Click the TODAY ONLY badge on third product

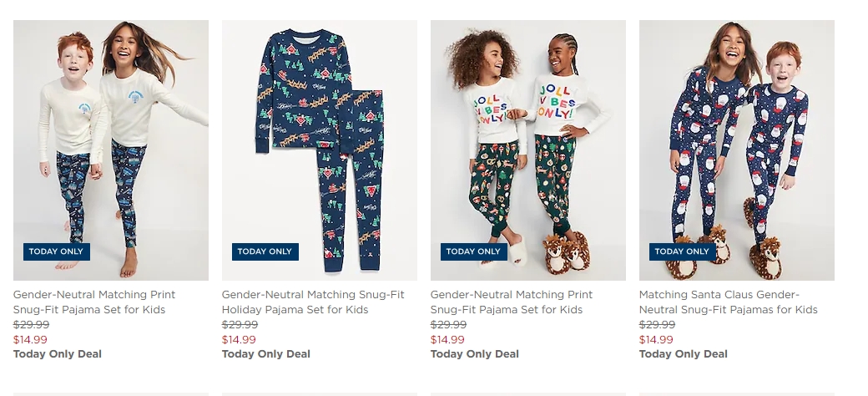[x=474, y=251]
